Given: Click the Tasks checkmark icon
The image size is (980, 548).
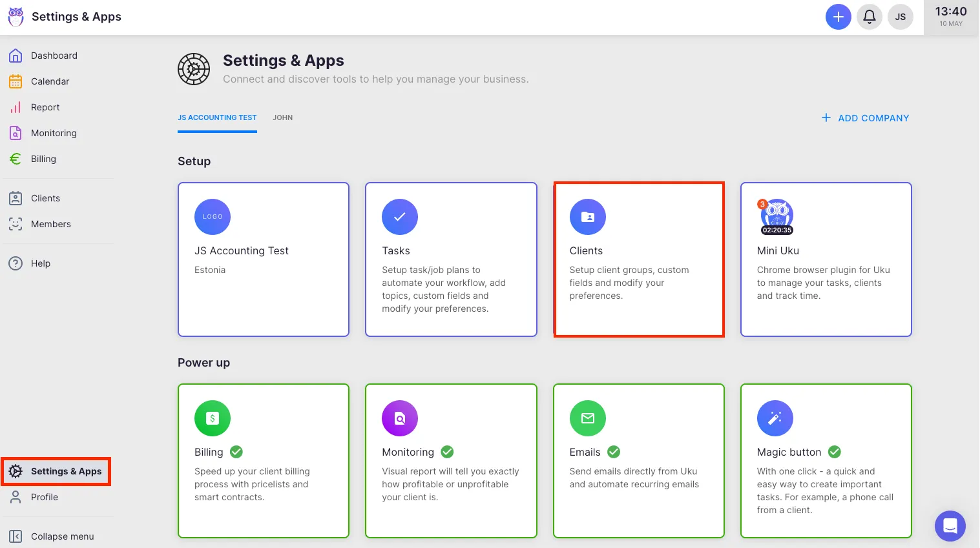Looking at the screenshot, I should pos(400,217).
